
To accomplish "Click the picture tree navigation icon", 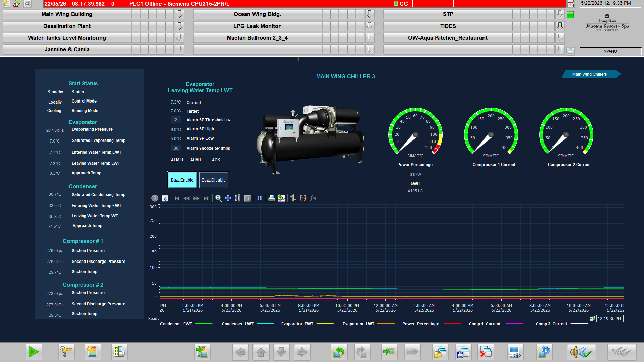I will 202,352.
